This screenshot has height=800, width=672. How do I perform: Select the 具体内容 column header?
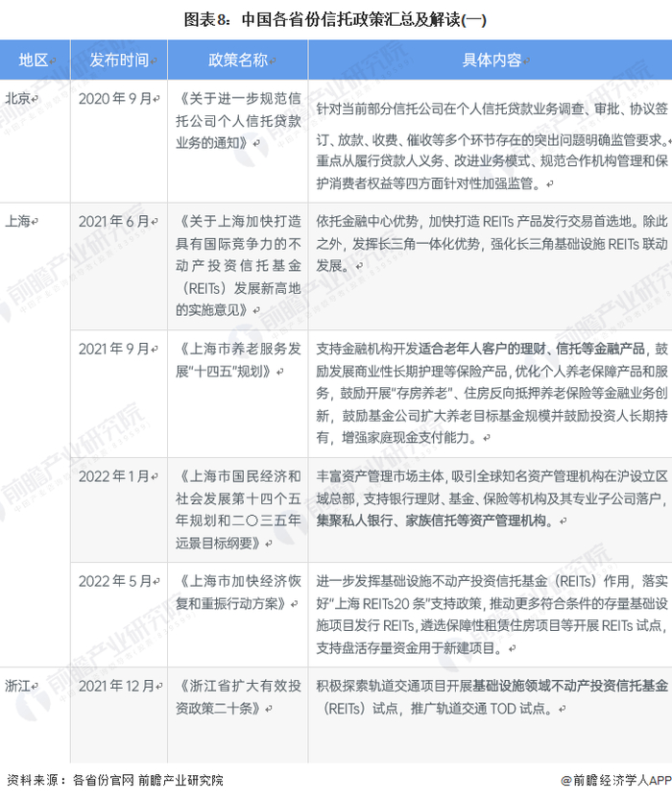click(x=491, y=60)
